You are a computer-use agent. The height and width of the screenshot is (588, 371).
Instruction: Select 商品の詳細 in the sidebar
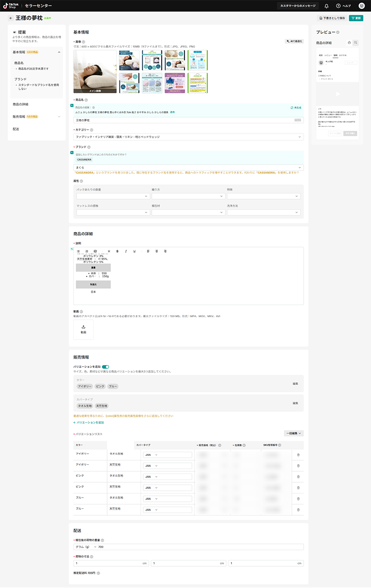[21, 104]
